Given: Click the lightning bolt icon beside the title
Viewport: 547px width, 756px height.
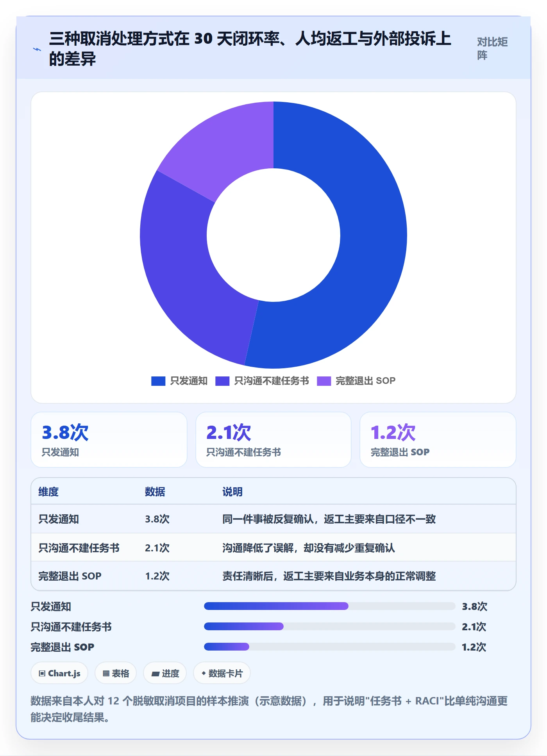Looking at the screenshot, I should click(37, 49).
